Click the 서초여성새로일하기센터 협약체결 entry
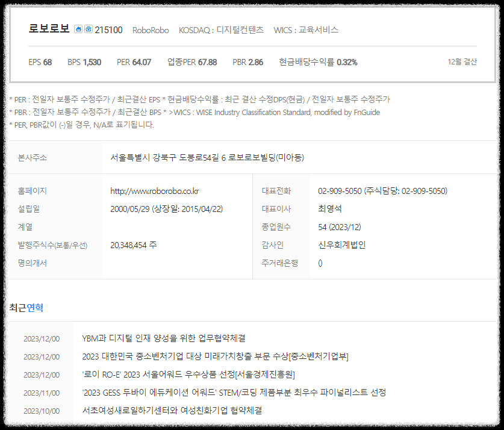The height and width of the screenshot is (430, 504). [172, 410]
